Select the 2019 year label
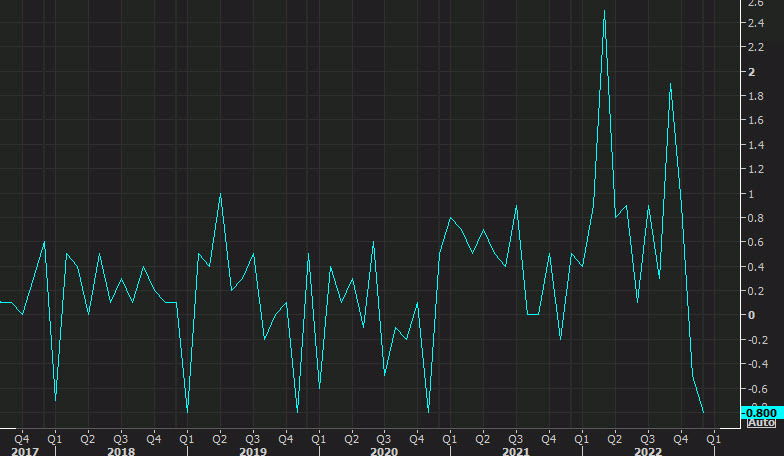 click(x=252, y=451)
